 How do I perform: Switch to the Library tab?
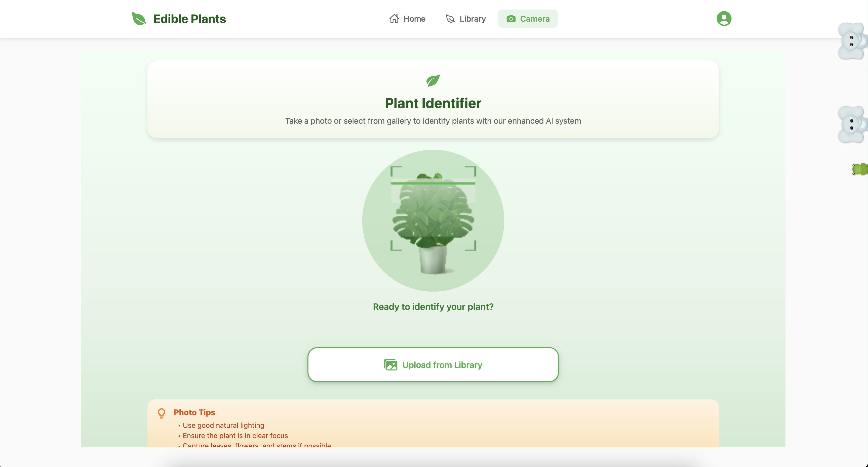[x=472, y=19]
